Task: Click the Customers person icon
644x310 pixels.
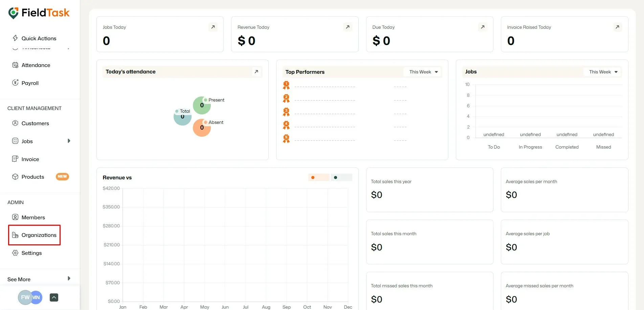Action: (x=15, y=123)
